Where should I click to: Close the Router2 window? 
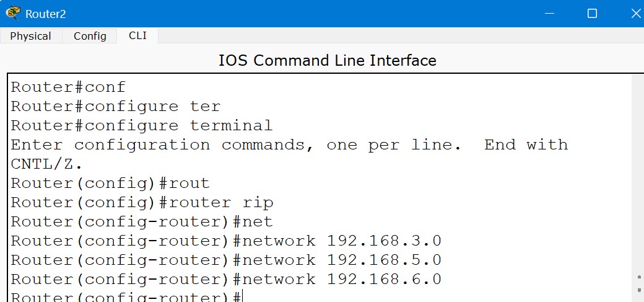(636, 13)
